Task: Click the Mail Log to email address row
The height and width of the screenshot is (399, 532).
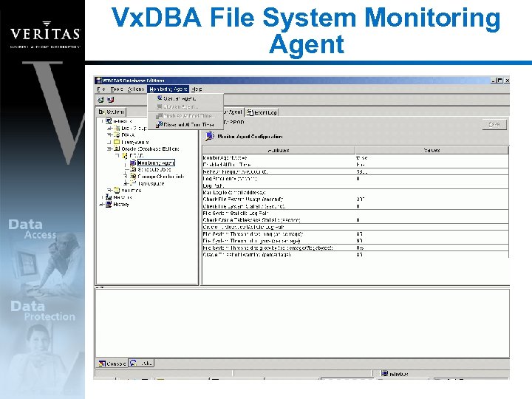Action: pos(355,192)
